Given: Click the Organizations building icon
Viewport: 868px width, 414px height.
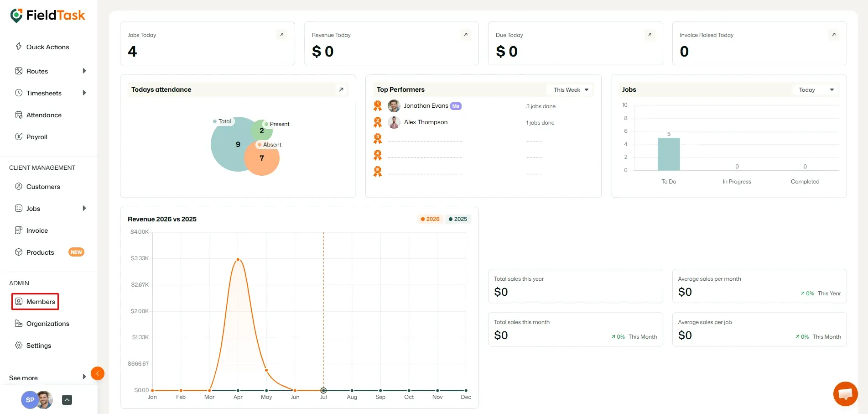Looking at the screenshot, I should [19, 323].
